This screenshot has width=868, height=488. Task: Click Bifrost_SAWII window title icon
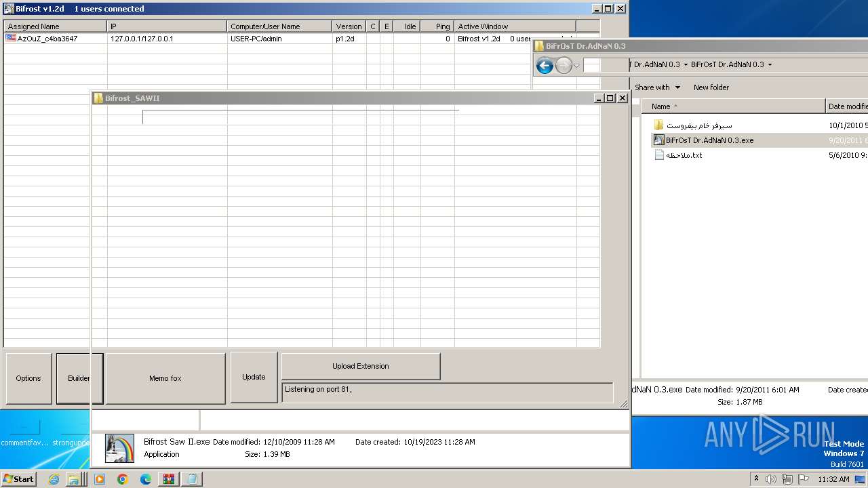(x=98, y=98)
